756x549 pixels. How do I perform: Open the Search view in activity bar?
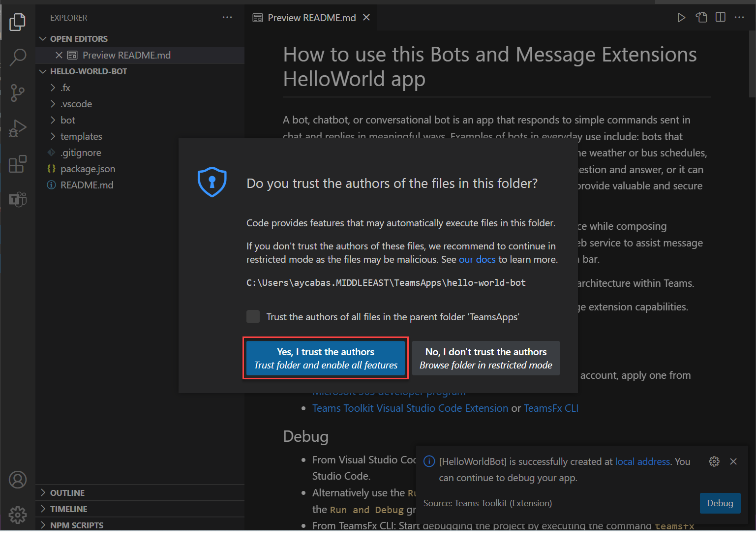[18, 57]
